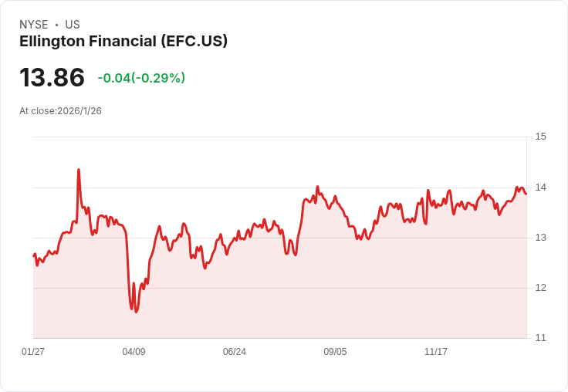This screenshot has height=392, width=568.
Task: Click the leftmost start of the price line
Action: click(34, 255)
